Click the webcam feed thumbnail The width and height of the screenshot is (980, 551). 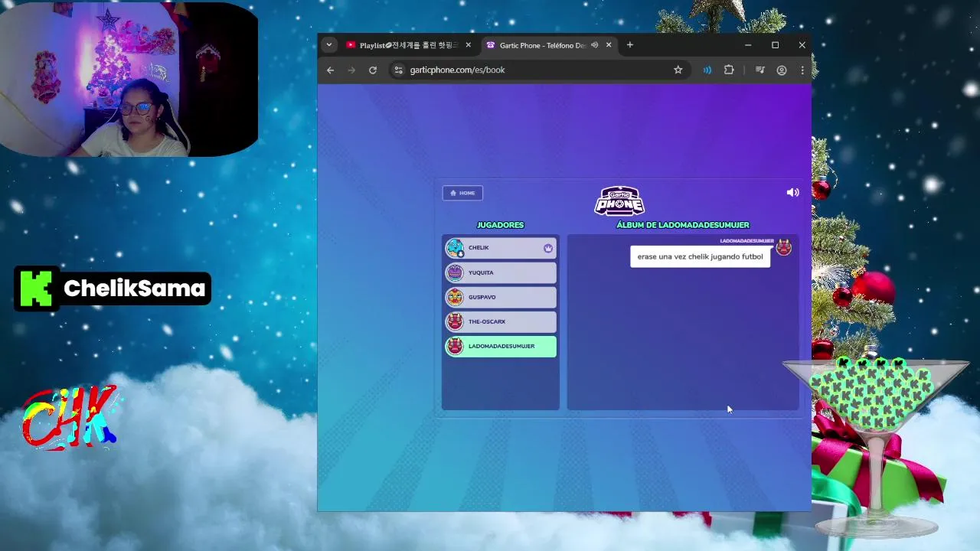click(129, 79)
